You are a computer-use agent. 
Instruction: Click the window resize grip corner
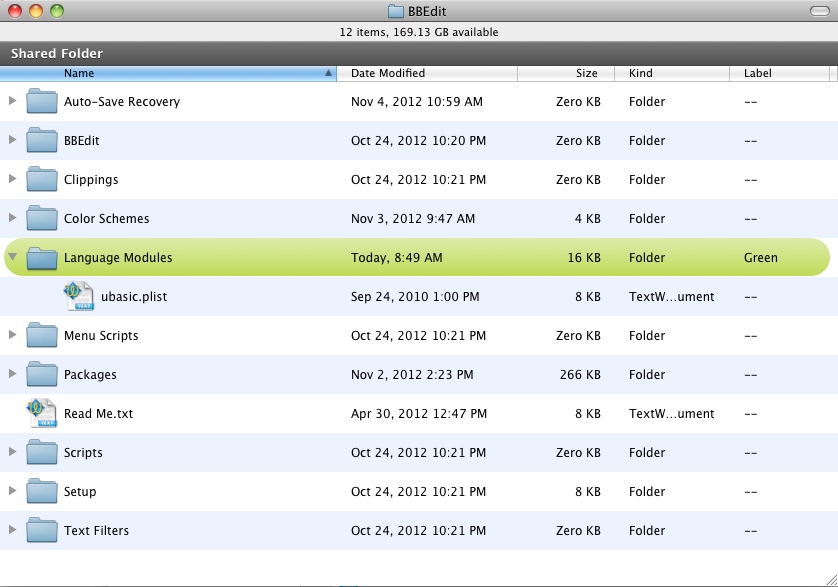832,580
